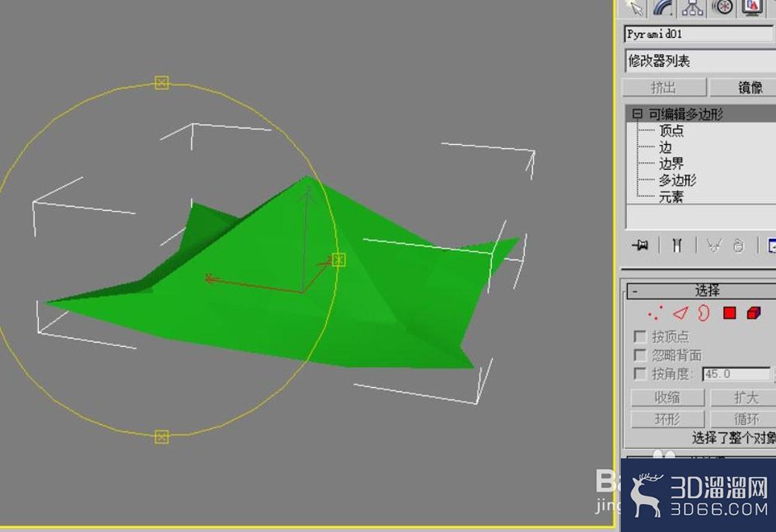Image resolution: width=776 pixels, height=532 pixels.
Task: Click the right handle of the yellow light circle
Action: pyautogui.click(x=338, y=260)
